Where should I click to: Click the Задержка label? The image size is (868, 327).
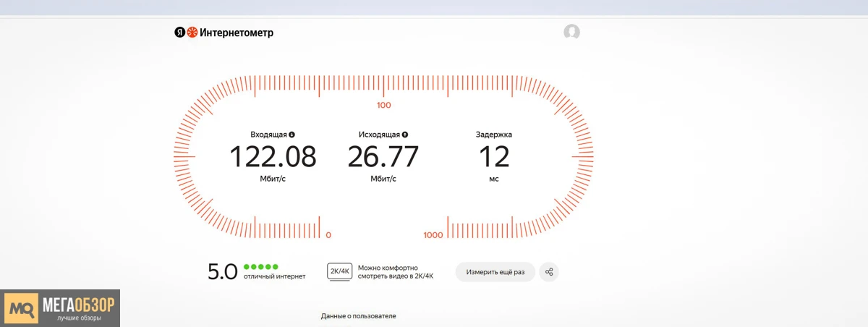(x=494, y=135)
